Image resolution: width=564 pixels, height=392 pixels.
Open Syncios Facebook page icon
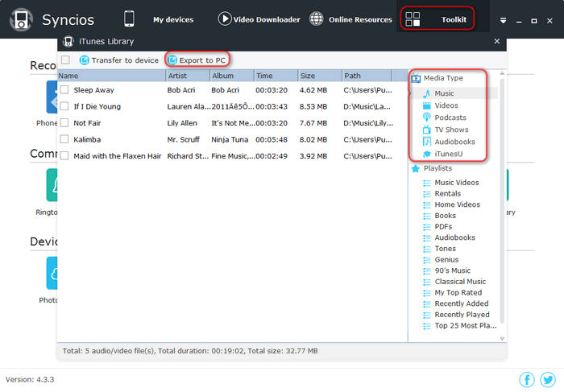click(527, 379)
